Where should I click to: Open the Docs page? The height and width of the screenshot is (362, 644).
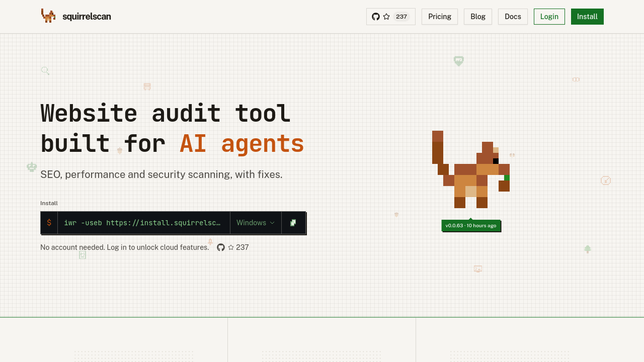513,17
